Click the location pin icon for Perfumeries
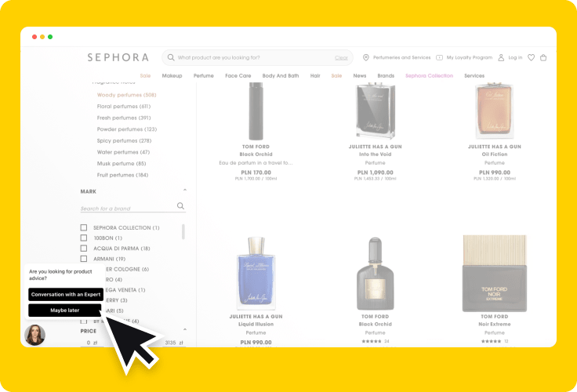 (x=366, y=57)
